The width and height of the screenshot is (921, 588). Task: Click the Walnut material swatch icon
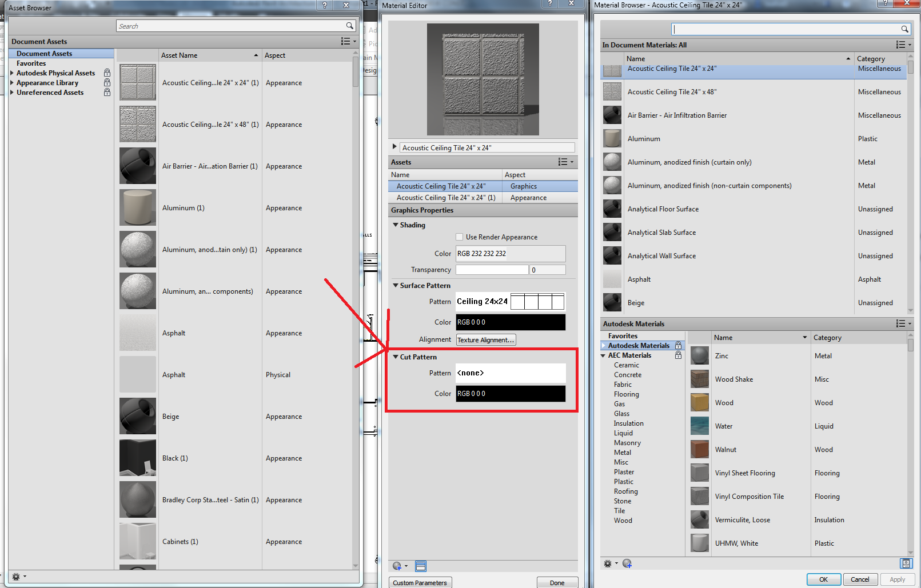click(x=700, y=450)
